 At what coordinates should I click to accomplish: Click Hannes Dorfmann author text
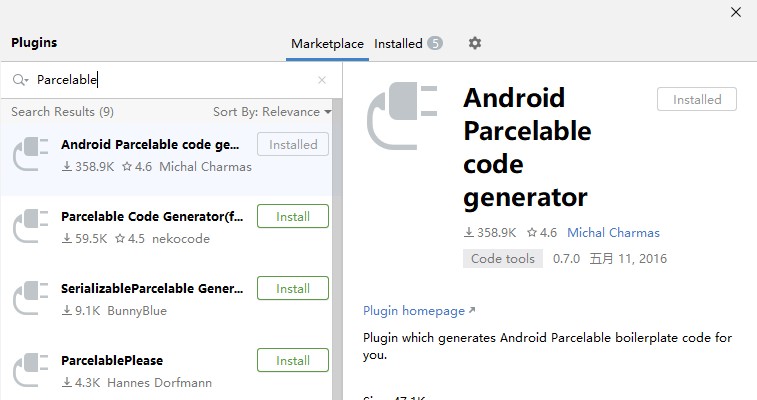pos(159,383)
